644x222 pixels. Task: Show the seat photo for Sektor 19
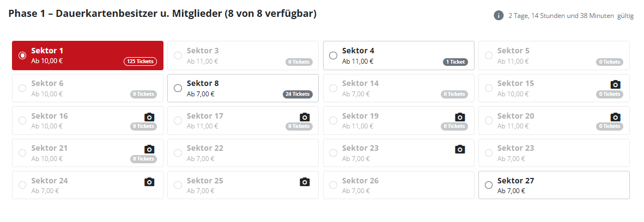point(460,117)
